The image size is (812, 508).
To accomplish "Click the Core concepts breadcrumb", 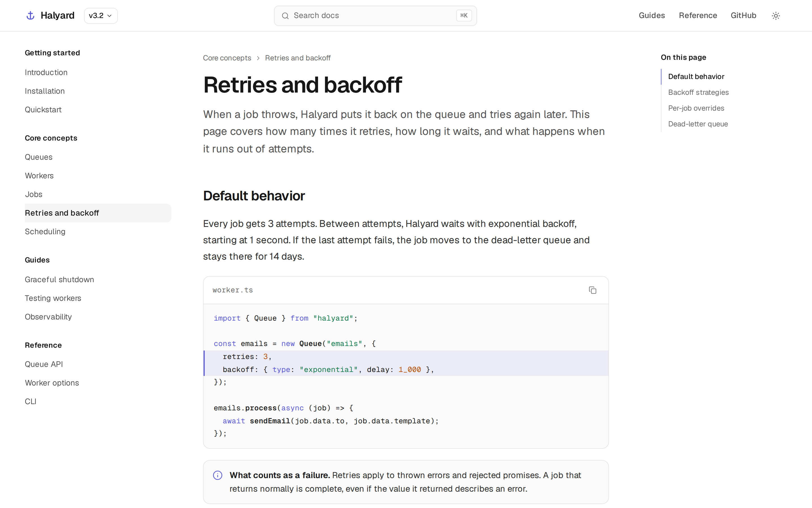I will 227,58.
